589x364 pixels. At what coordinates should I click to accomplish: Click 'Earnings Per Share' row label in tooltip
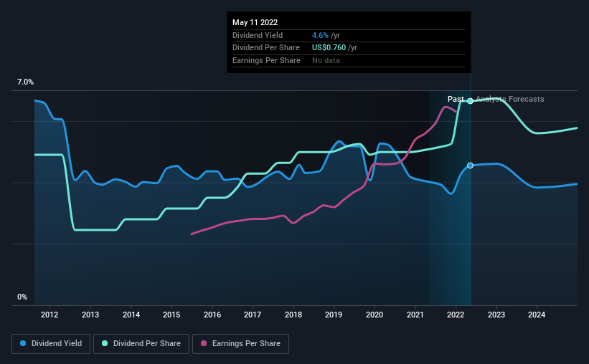[266, 60]
